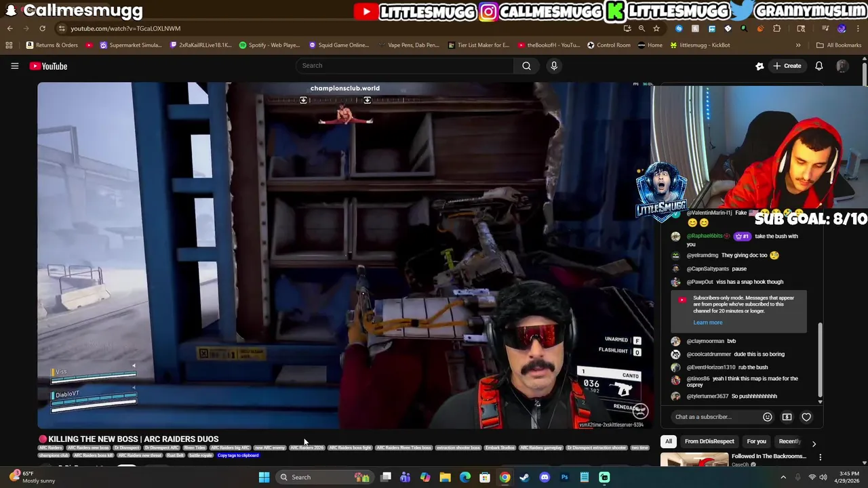
Task: Open the Returns & Orders bookmark
Action: tap(52, 45)
